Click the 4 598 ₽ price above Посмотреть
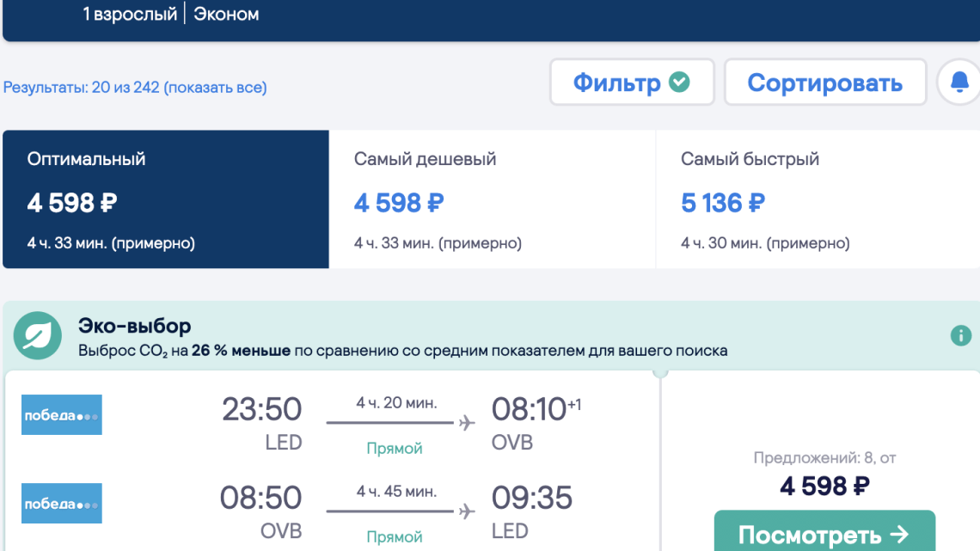 824,487
